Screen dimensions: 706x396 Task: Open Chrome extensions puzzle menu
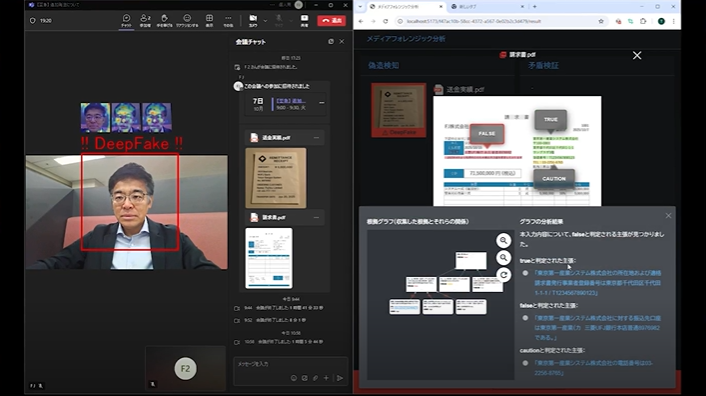[643, 21]
